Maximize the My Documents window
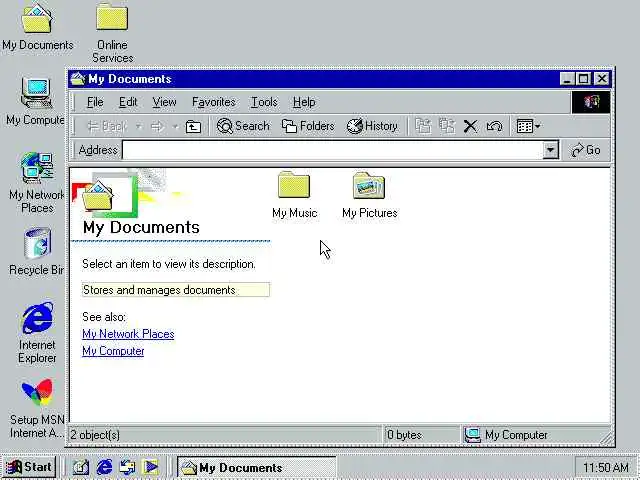 584,78
